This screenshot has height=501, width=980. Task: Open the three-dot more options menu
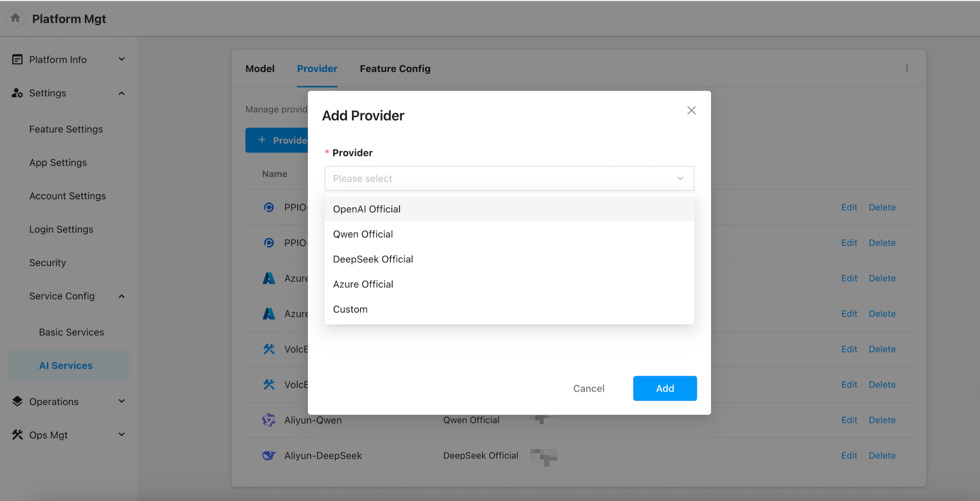(907, 68)
